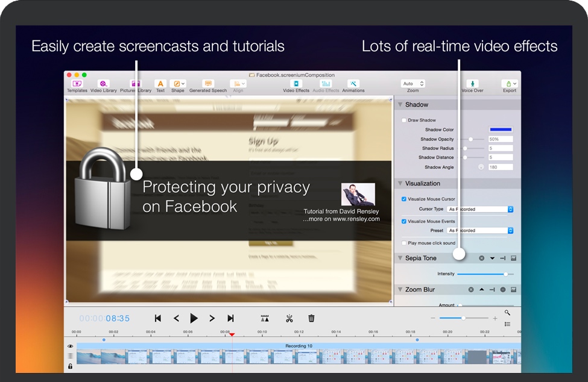Image resolution: width=588 pixels, height=382 pixels.
Task: Start a Voice Over recording
Action: click(x=472, y=84)
